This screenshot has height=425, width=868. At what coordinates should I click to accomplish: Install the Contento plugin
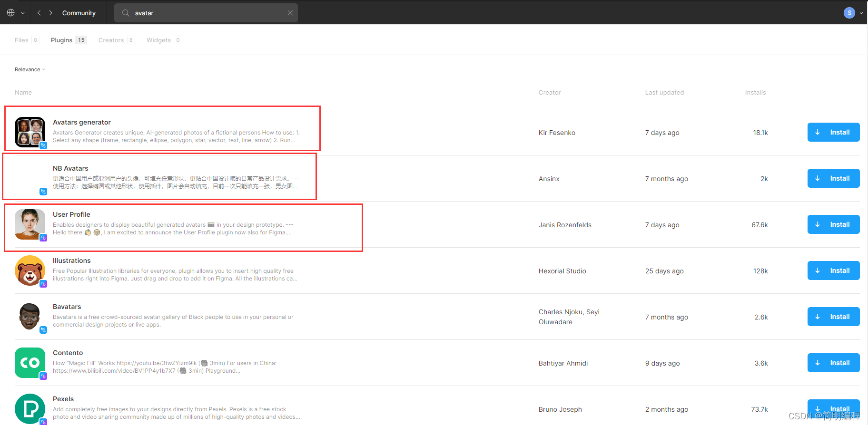coord(833,363)
